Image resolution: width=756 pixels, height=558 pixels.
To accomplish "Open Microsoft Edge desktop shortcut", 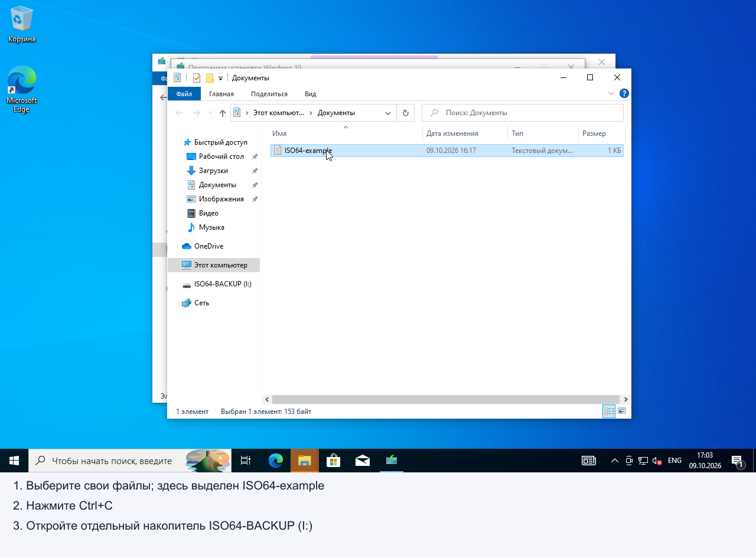I will coord(22,89).
